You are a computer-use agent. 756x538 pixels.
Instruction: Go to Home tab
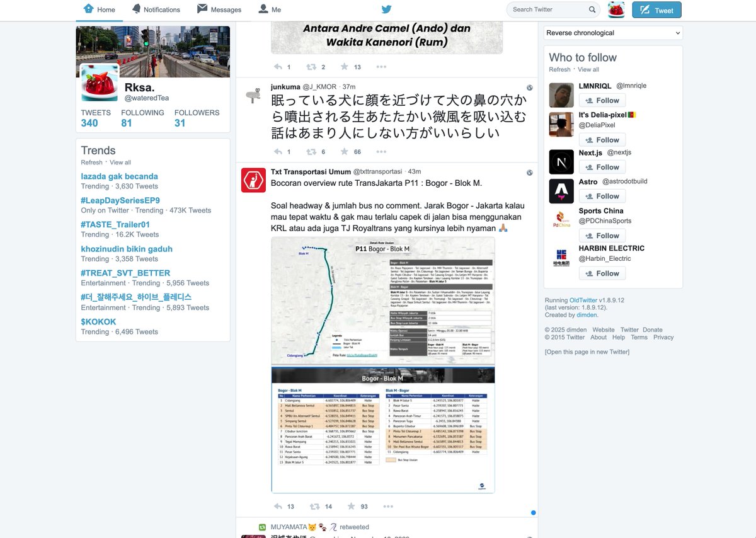pos(100,9)
